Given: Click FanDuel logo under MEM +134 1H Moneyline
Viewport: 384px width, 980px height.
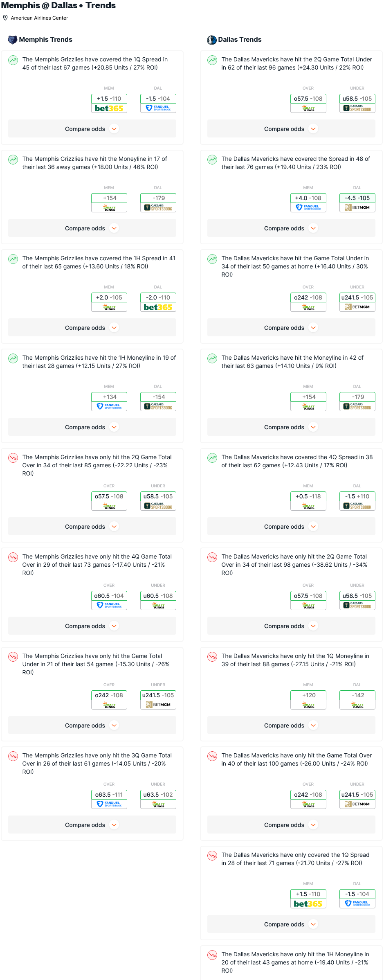Looking at the screenshot, I should (x=109, y=406).
